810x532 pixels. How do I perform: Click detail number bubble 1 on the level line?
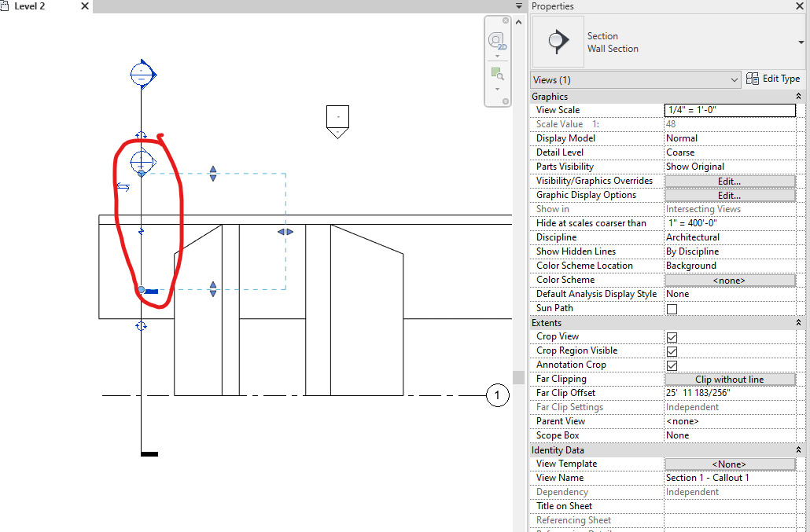498,395
